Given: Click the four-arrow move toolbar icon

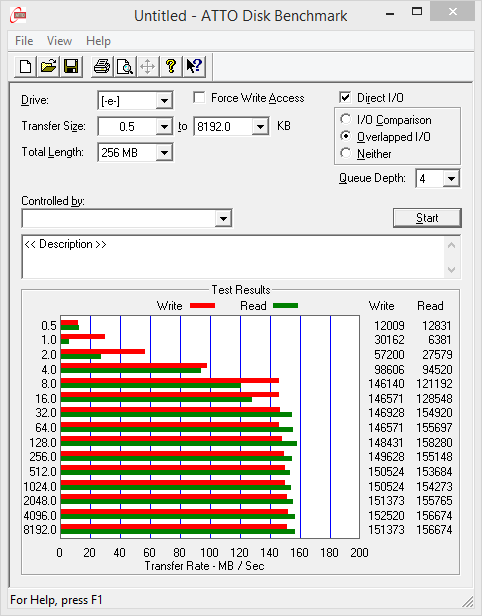Looking at the screenshot, I should point(148,66).
